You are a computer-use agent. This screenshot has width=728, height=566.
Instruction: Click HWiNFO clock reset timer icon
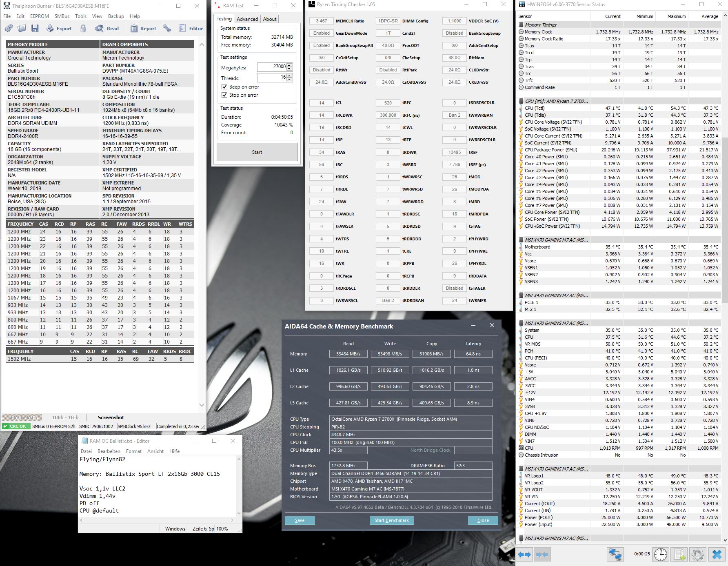tap(661, 555)
